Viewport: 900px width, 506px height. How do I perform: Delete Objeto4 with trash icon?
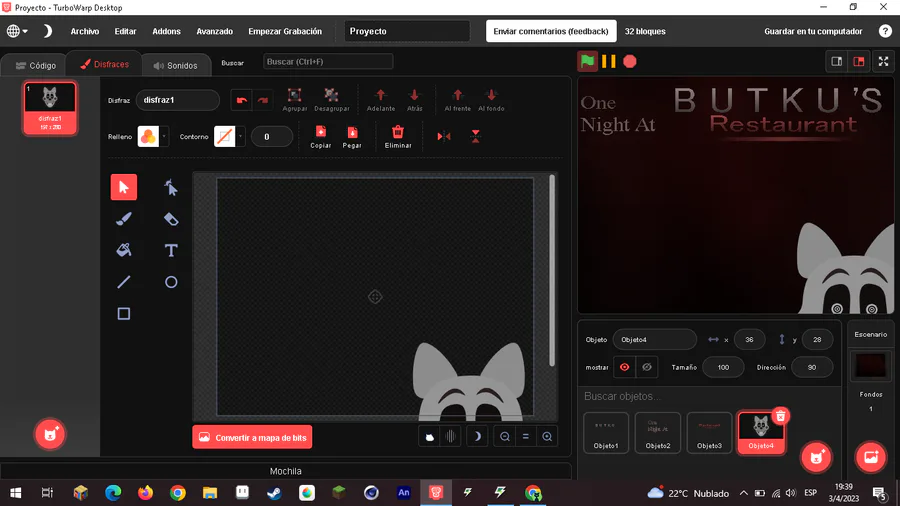780,417
